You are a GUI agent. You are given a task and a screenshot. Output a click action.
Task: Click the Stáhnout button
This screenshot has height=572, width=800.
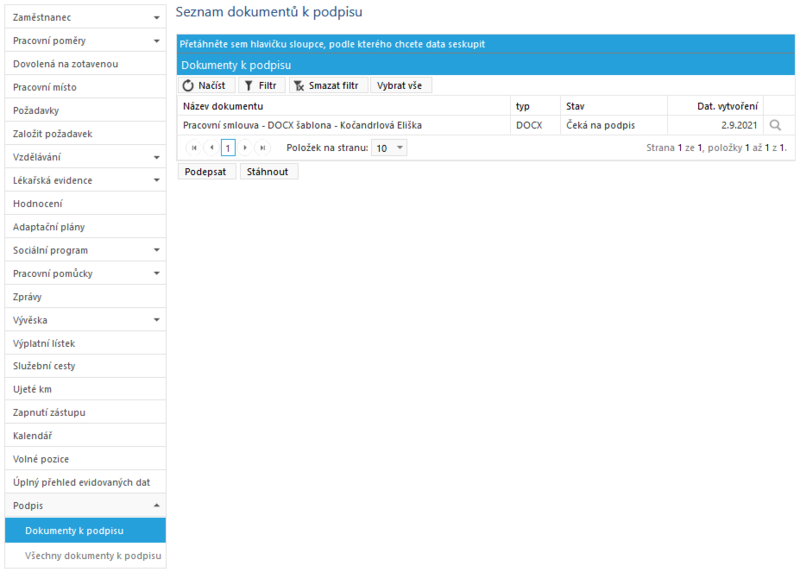pos(268,172)
